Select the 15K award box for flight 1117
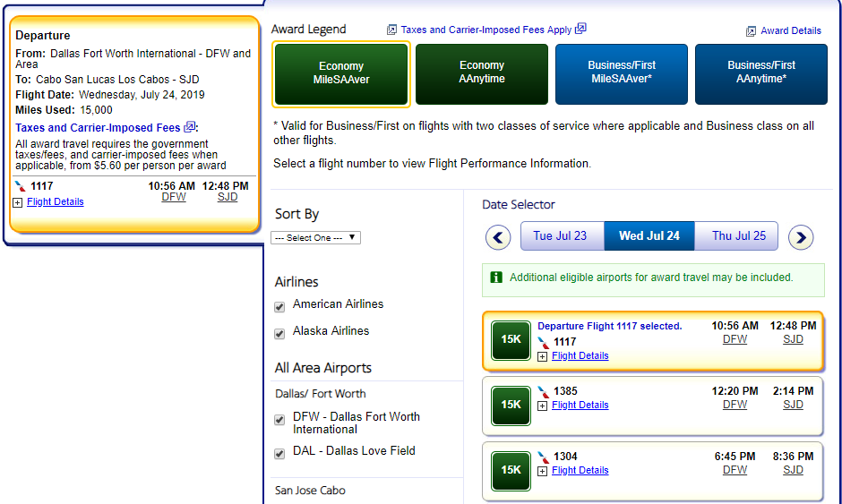The image size is (842, 504). [511, 339]
